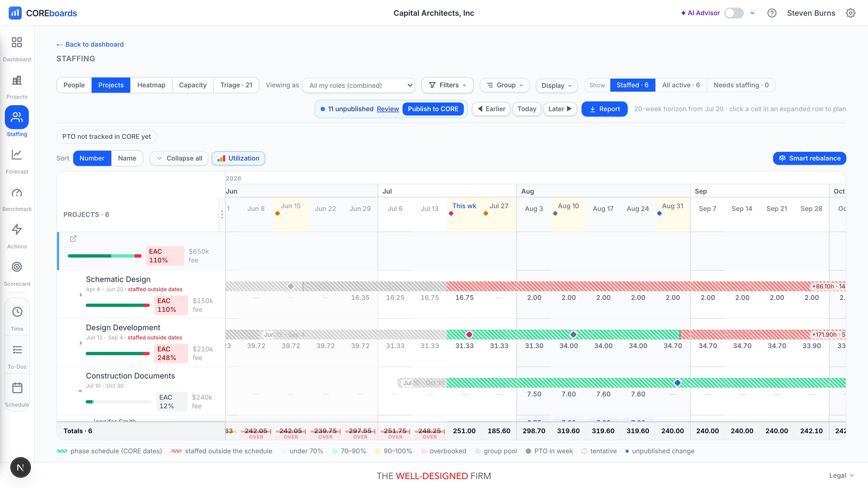Click the gray marker under Aug 10
Screen dimensions: 868x488
pyautogui.click(x=555, y=214)
